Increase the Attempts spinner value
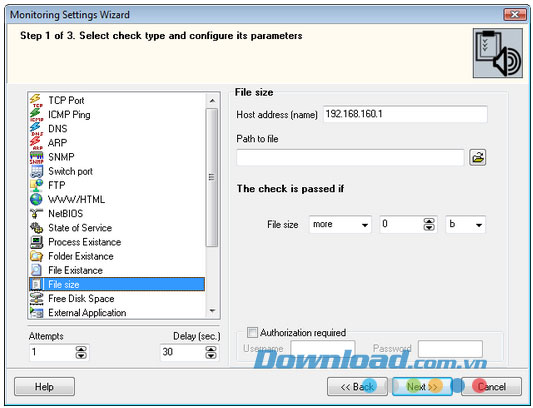 click(81, 349)
